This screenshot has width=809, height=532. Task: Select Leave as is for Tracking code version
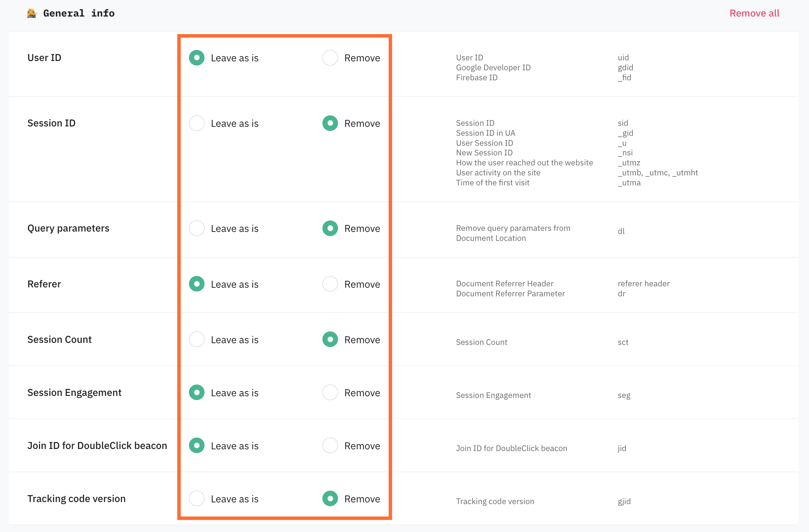click(x=197, y=499)
